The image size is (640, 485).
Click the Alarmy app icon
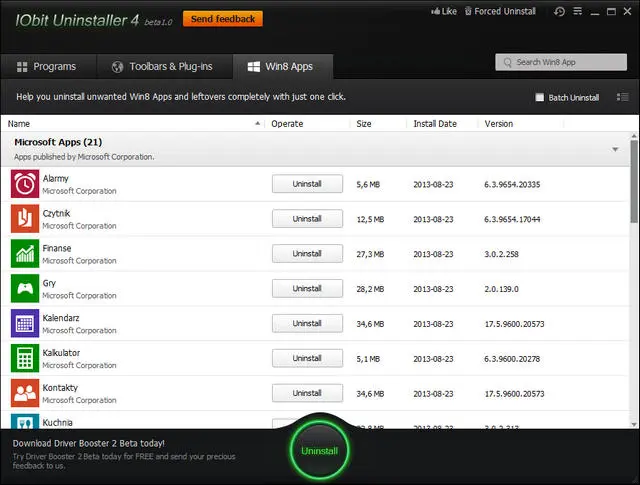(25, 184)
